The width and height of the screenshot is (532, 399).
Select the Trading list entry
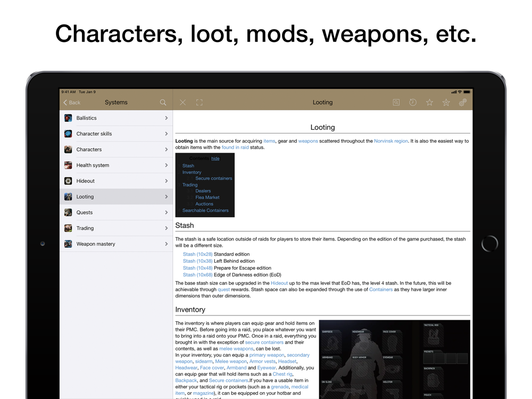(116, 228)
